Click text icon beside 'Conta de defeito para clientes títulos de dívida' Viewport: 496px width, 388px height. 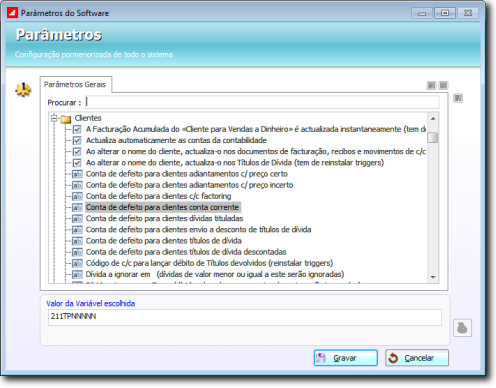[77, 241]
